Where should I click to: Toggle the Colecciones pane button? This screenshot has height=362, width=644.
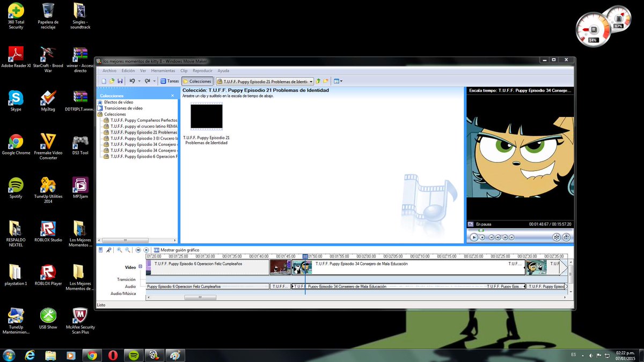pyautogui.click(x=197, y=81)
